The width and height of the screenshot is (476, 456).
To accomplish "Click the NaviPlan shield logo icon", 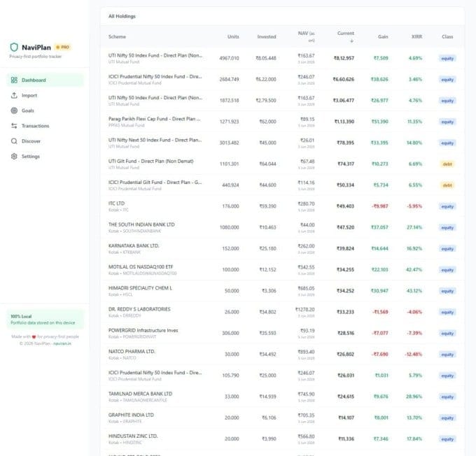I will pyautogui.click(x=14, y=47).
